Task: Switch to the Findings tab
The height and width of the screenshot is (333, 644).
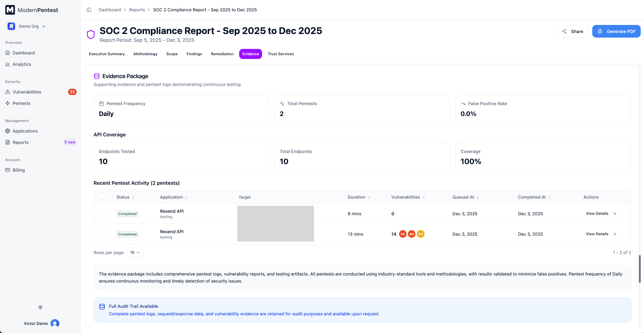Action: [x=194, y=54]
